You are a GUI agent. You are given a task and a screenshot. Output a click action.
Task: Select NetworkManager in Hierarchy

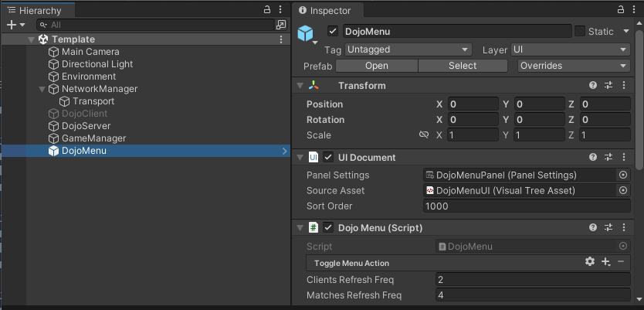coord(100,89)
